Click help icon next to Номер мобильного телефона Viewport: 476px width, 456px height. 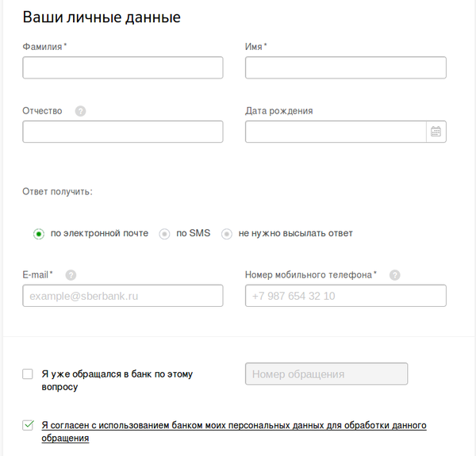tap(394, 275)
